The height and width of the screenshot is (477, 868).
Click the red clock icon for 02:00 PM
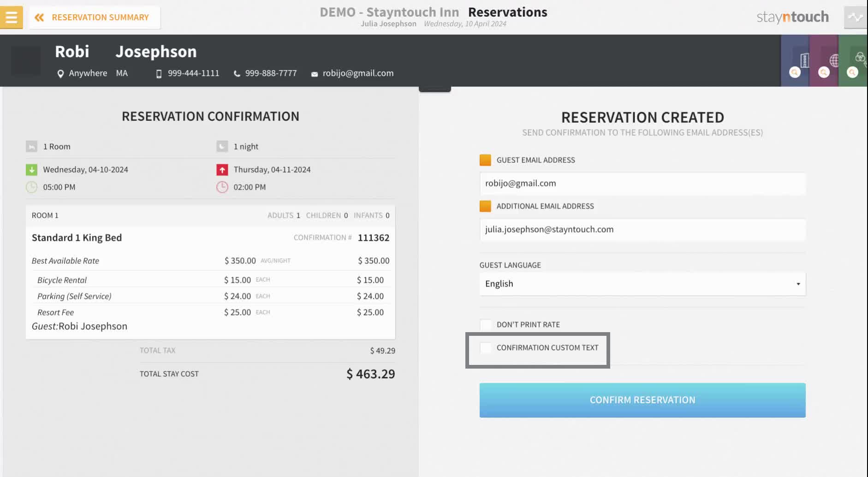point(222,187)
